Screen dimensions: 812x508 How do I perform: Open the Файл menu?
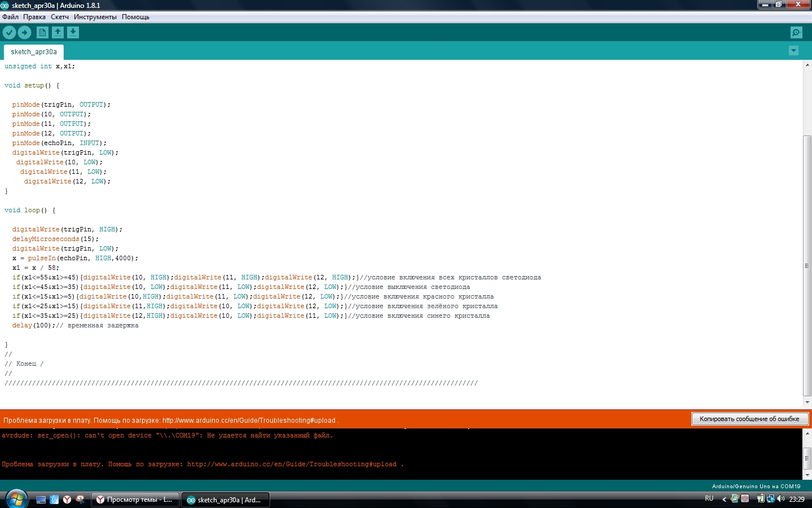click(10, 17)
